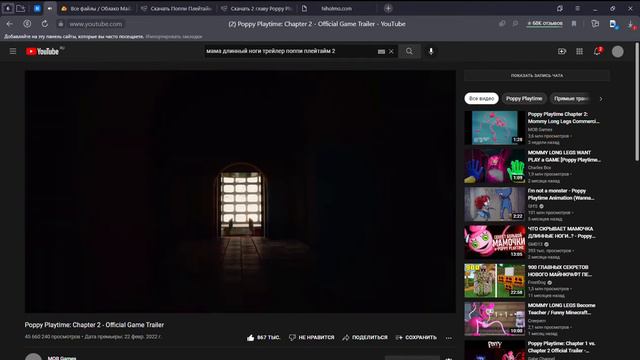Show more filter chips with arrow
640x360 pixels.
[x=601, y=99]
